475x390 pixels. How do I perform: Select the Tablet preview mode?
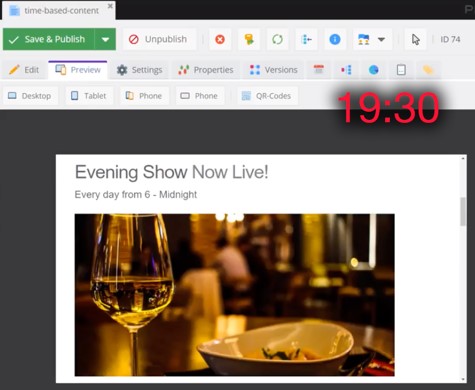point(89,96)
